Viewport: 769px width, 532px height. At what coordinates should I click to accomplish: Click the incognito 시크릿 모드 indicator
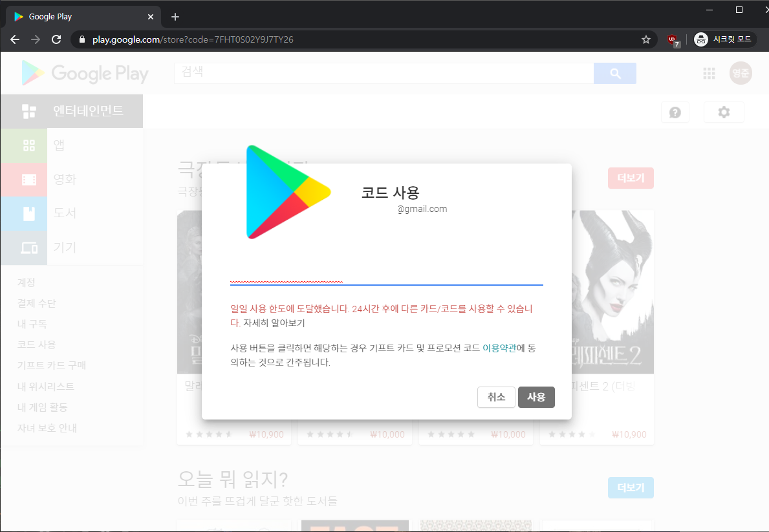[724, 39]
